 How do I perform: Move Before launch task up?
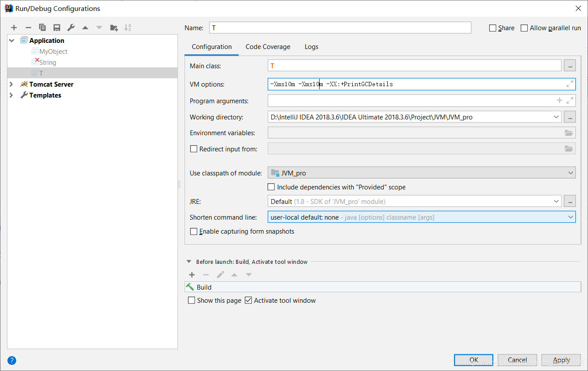234,275
